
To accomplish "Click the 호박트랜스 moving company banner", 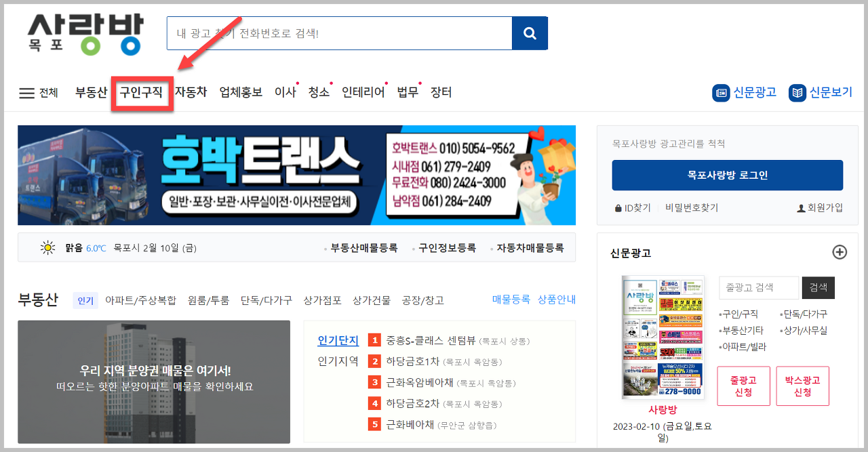I will click(x=296, y=175).
